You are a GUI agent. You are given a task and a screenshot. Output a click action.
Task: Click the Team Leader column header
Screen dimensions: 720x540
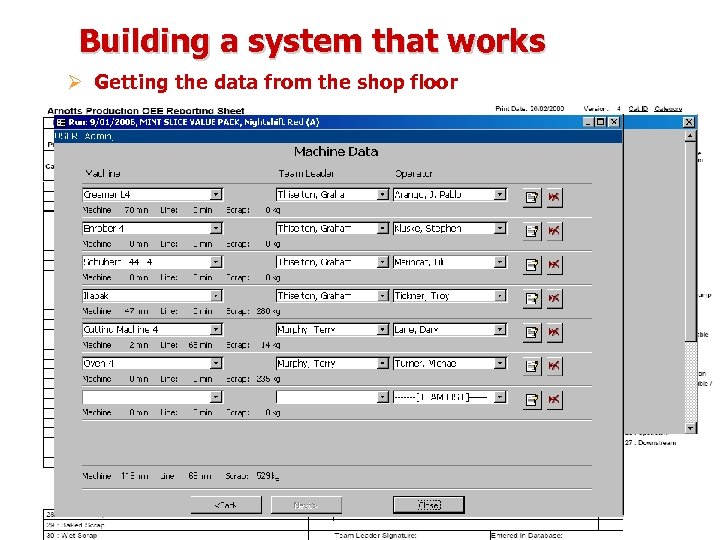tap(306, 174)
